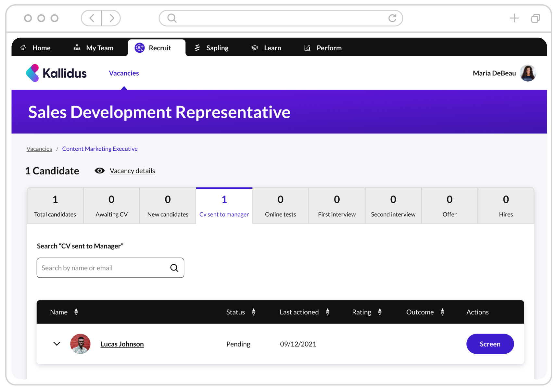Click Lucas Johnson's profile photo

(x=80, y=344)
